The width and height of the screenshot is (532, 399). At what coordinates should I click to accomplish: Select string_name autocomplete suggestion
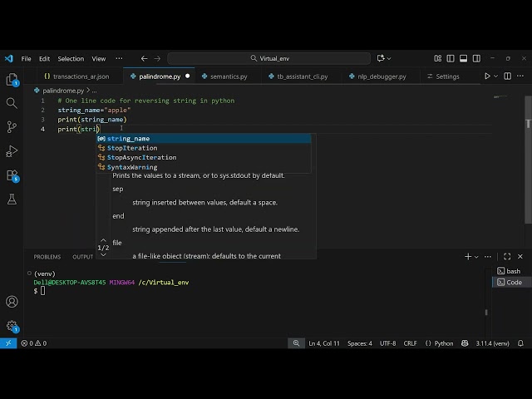204,139
